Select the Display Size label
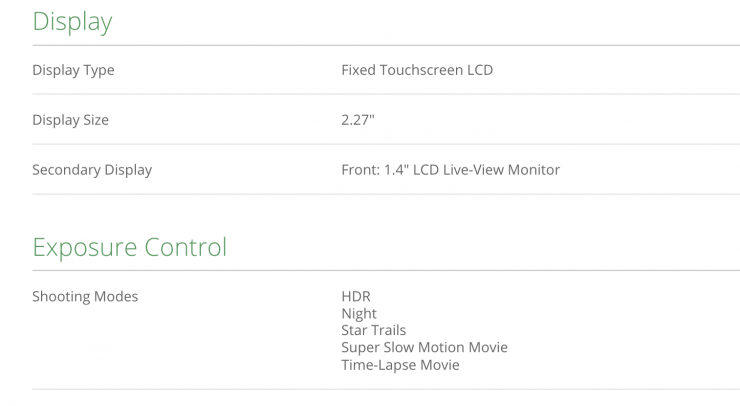This screenshot has height=406, width=740. click(x=70, y=120)
